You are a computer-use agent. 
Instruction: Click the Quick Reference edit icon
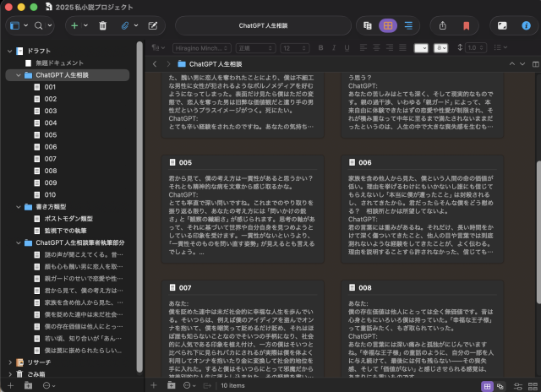152,26
